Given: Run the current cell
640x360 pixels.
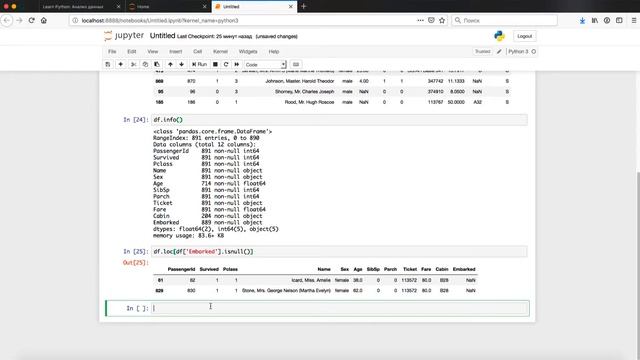Looking at the screenshot, I should coord(200,64).
